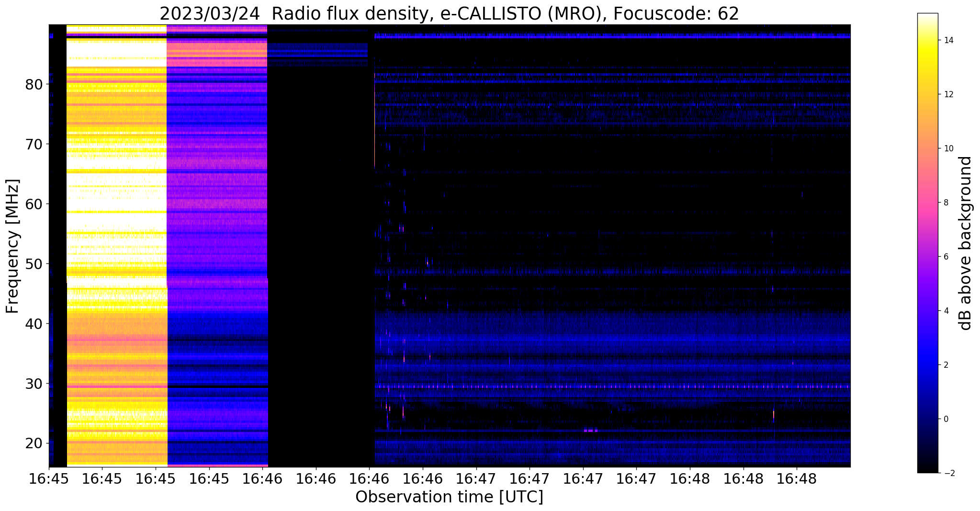This screenshot has width=980, height=511.
Task: Click the "Frequency [MHz]" y-axis label
Action: pyautogui.click(x=13, y=246)
